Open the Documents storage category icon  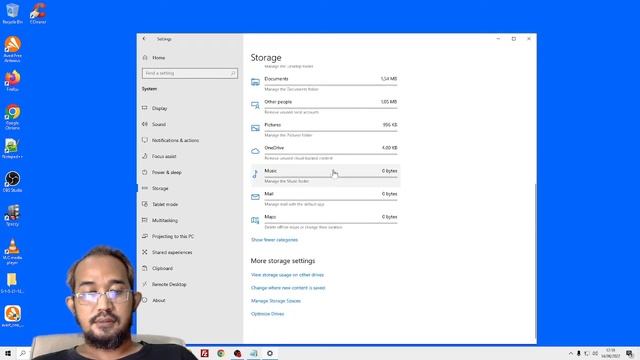pyautogui.click(x=255, y=82)
